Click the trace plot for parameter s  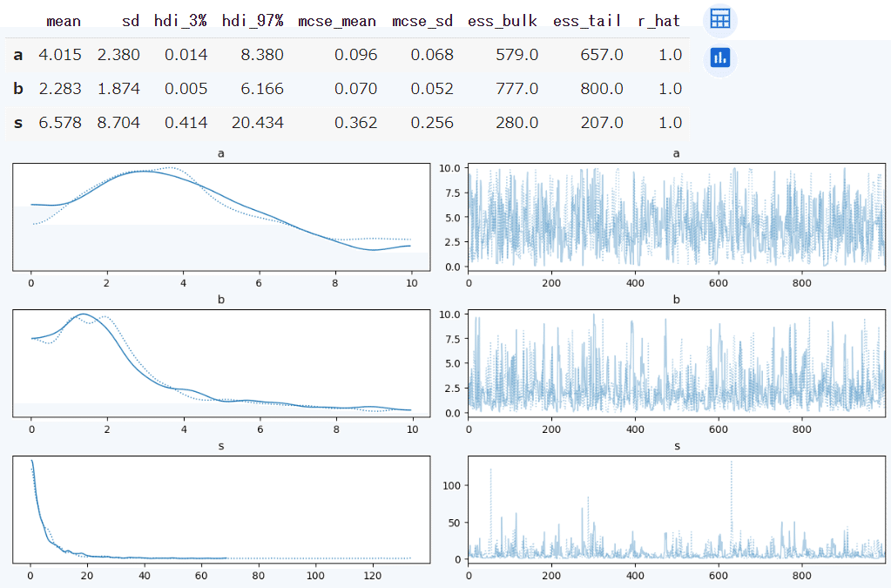click(676, 510)
